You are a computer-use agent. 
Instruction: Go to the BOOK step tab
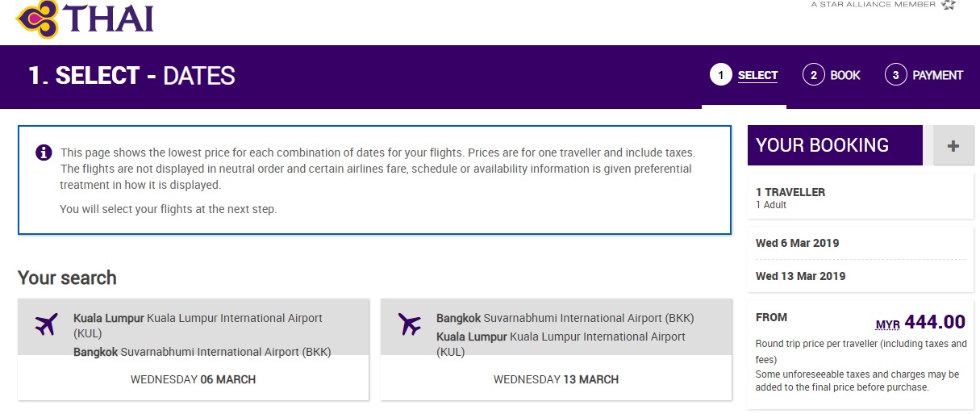(845, 75)
